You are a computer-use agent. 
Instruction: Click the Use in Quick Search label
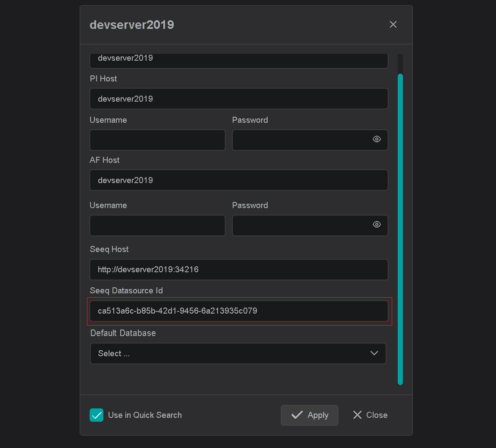[x=145, y=415]
